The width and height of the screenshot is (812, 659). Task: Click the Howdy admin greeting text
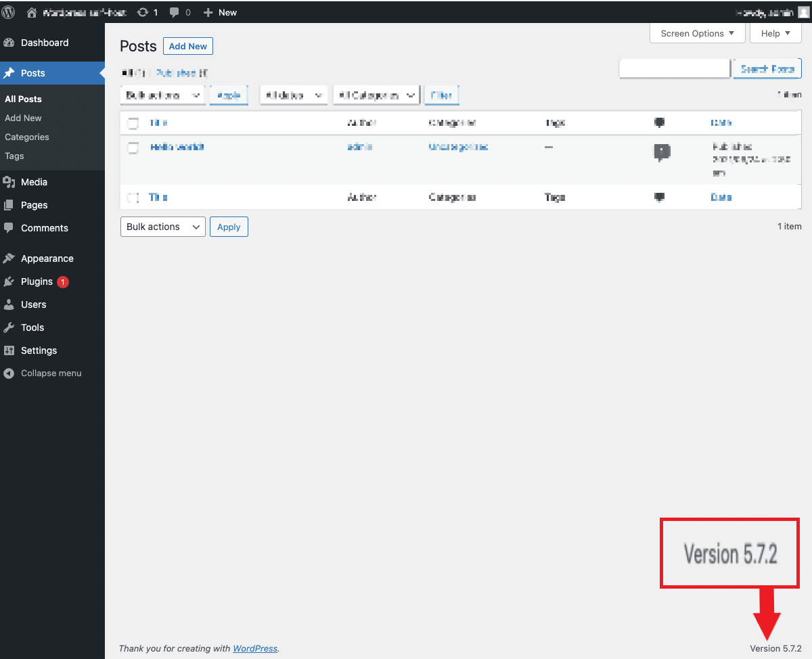(x=765, y=12)
